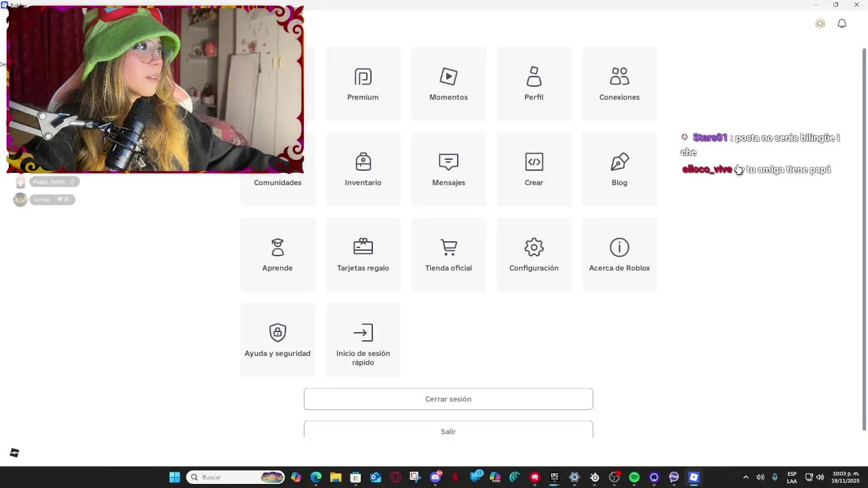Open the Windows Start menu

pyautogui.click(x=174, y=477)
